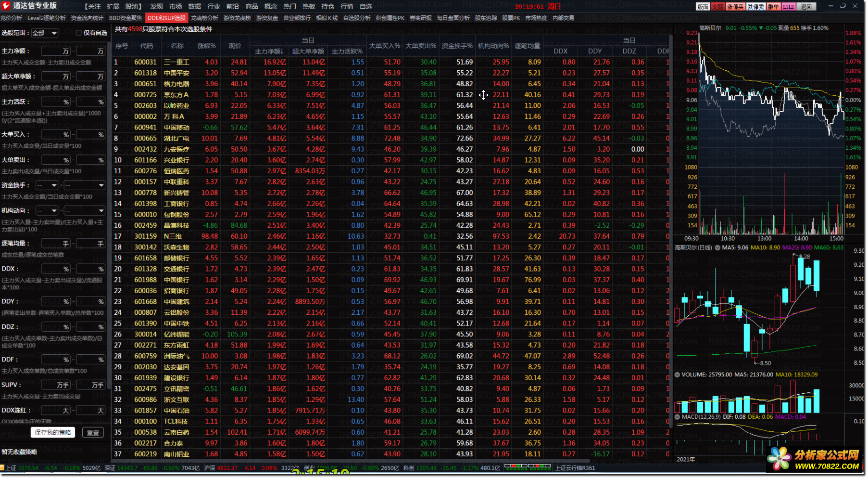The image size is (868, 478).
Task: Open the first 机构动向 dropdown
Action: [47, 211]
